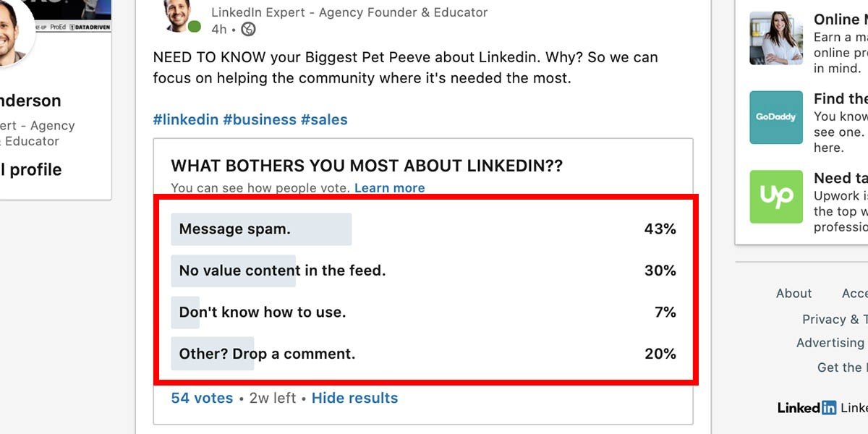
Task: Click the #sales hashtag
Action: [x=324, y=119]
